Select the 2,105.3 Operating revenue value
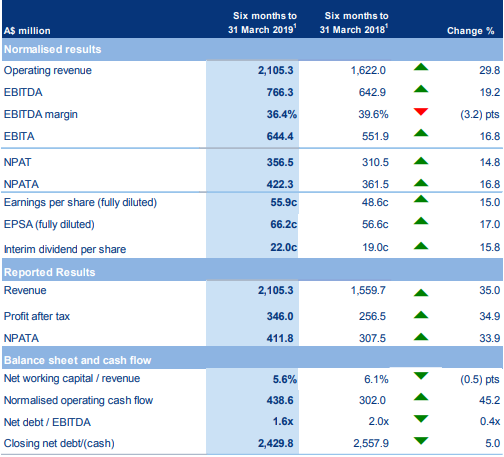The image size is (504, 457). click(x=275, y=70)
